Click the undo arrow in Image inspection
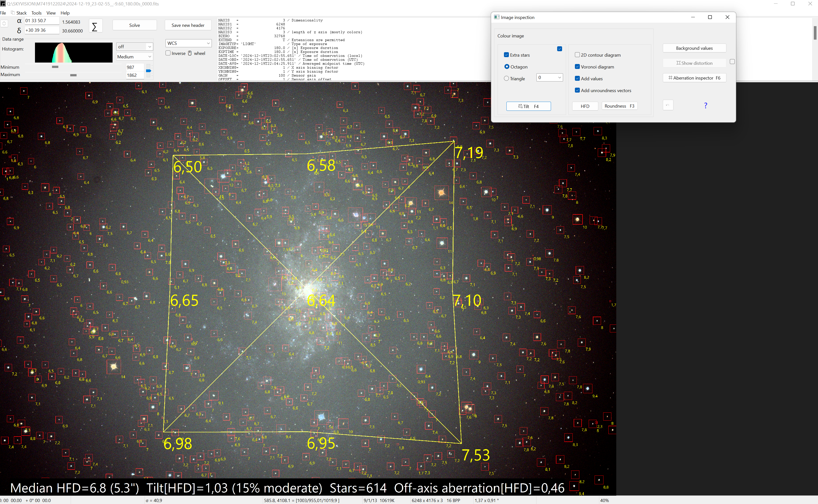818x504 pixels. (668, 105)
